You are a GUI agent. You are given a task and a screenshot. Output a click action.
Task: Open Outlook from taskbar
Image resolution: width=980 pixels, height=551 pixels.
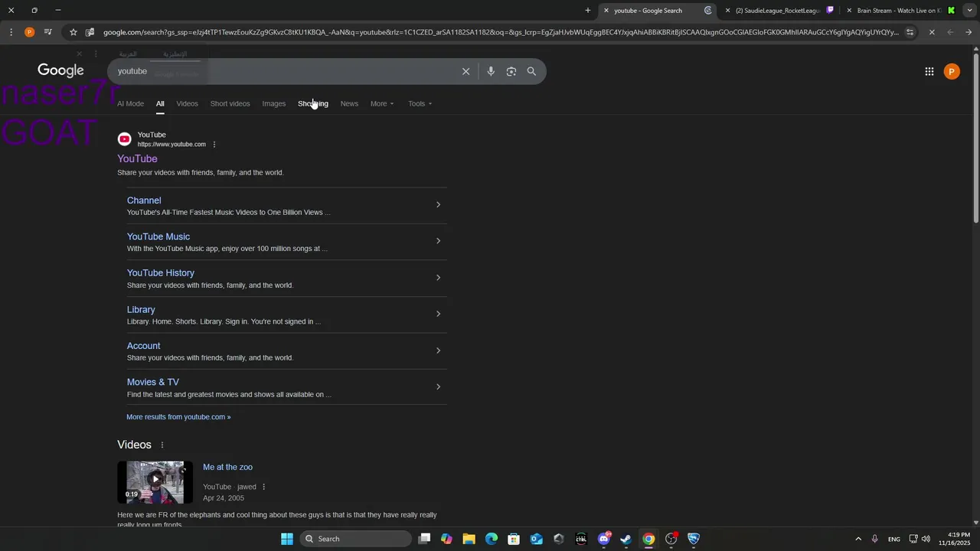pyautogui.click(x=537, y=539)
